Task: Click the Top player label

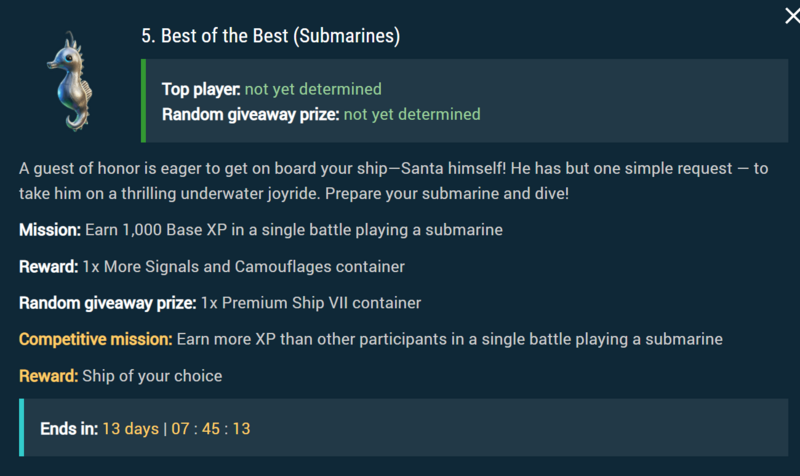Action: 201,90
